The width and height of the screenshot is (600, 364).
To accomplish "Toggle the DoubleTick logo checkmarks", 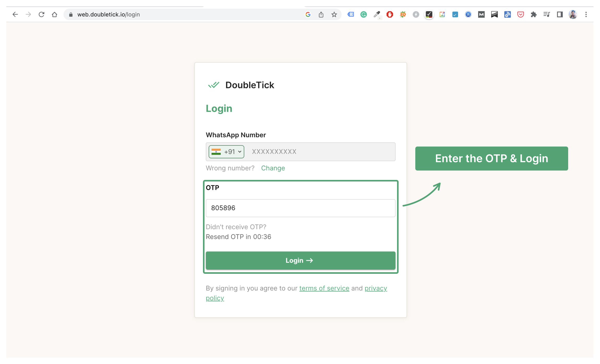I will pyautogui.click(x=213, y=85).
